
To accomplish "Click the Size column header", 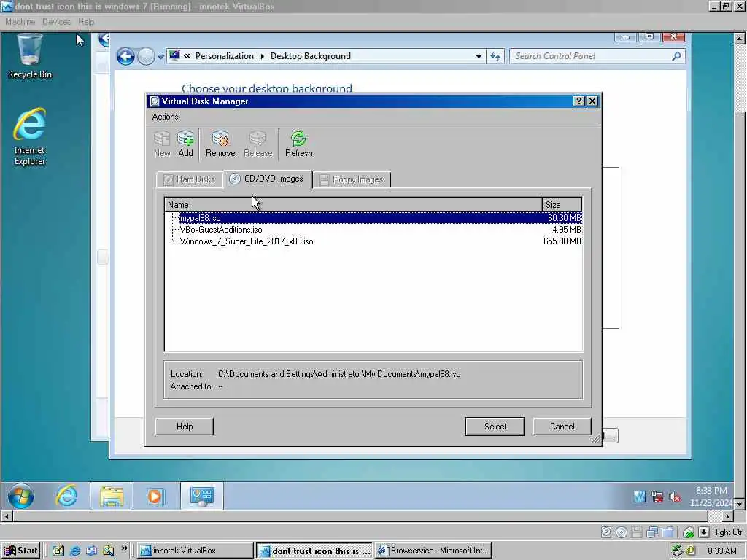I will (x=562, y=205).
